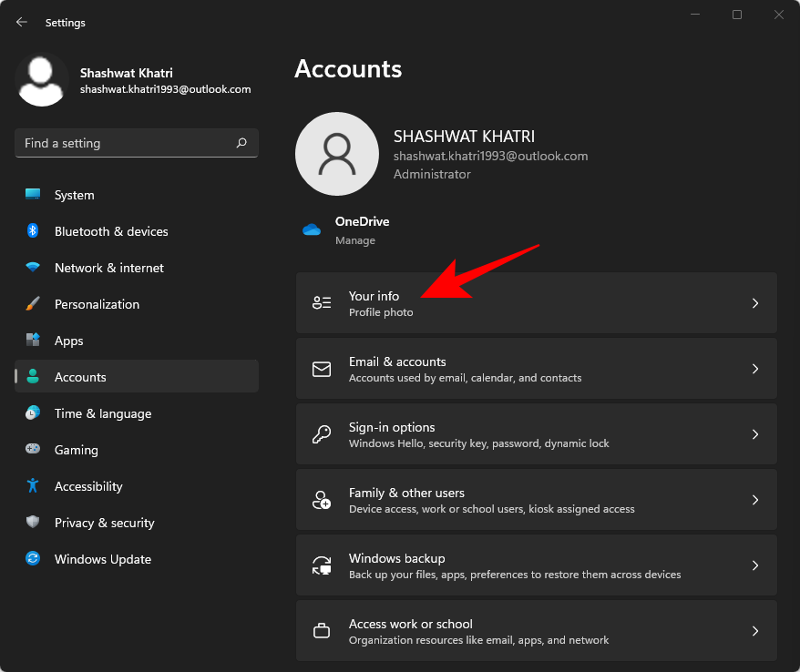The height and width of the screenshot is (672, 800).
Task: Click the Time & language clock icon
Action: [x=32, y=413]
